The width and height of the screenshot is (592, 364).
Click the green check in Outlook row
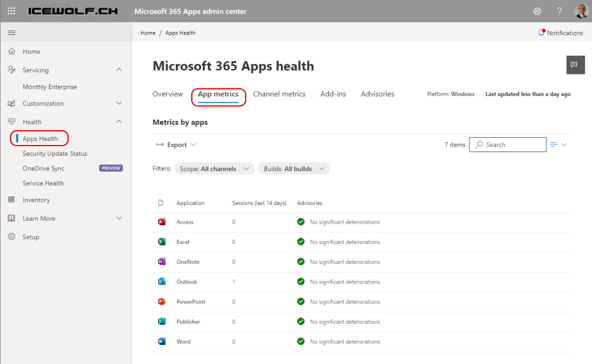pyautogui.click(x=301, y=282)
